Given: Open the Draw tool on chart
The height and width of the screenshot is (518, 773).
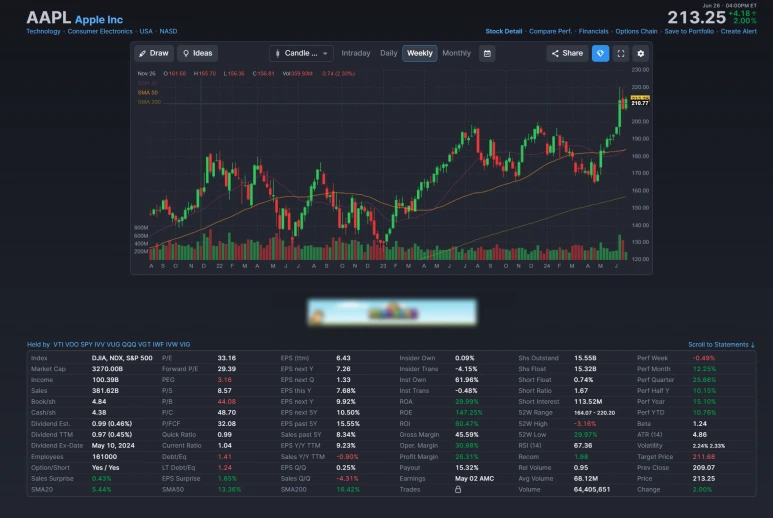Looking at the screenshot, I should [x=154, y=53].
